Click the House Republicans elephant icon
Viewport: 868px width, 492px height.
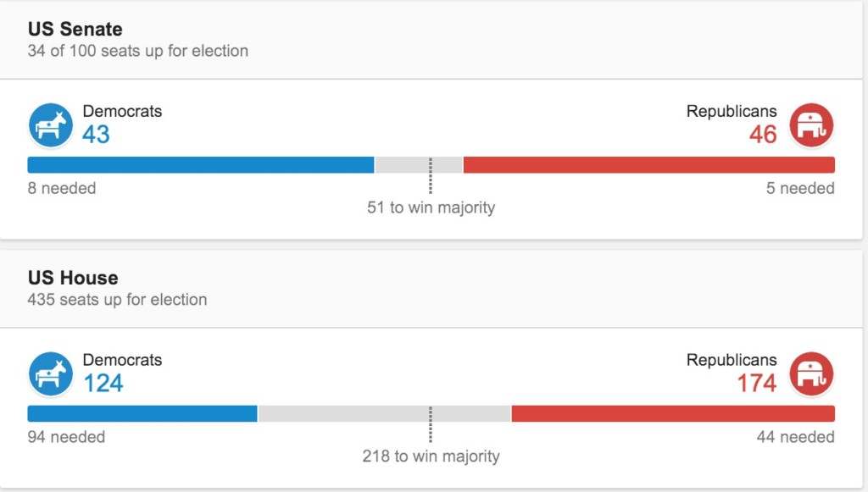coord(811,374)
